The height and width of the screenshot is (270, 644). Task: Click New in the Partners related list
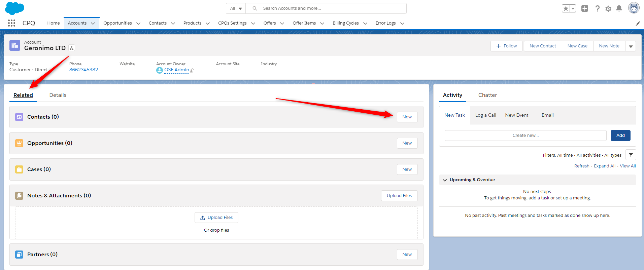(407, 255)
